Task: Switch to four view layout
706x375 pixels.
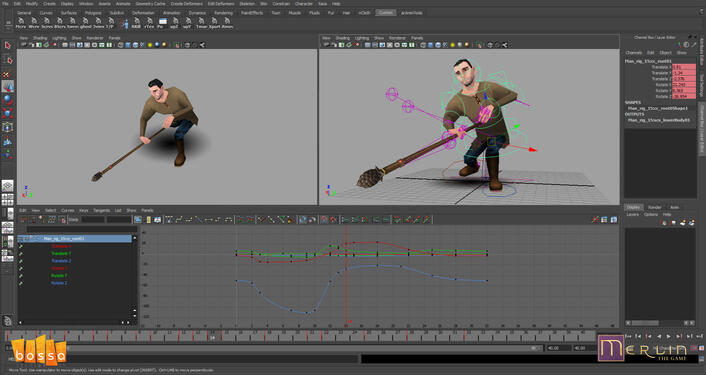Action: coord(8,200)
